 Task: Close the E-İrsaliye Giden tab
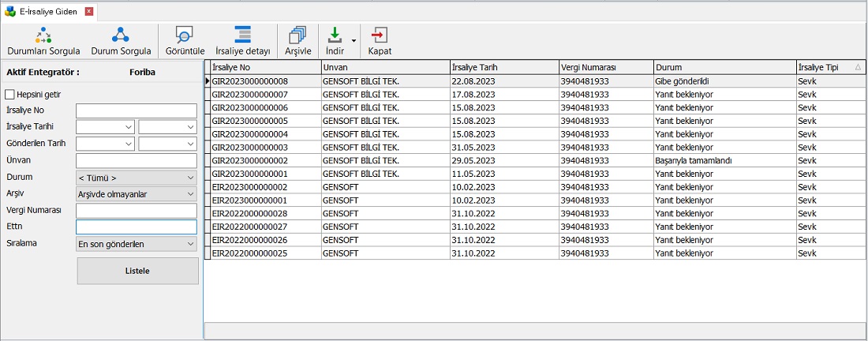pyautogui.click(x=89, y=10)
